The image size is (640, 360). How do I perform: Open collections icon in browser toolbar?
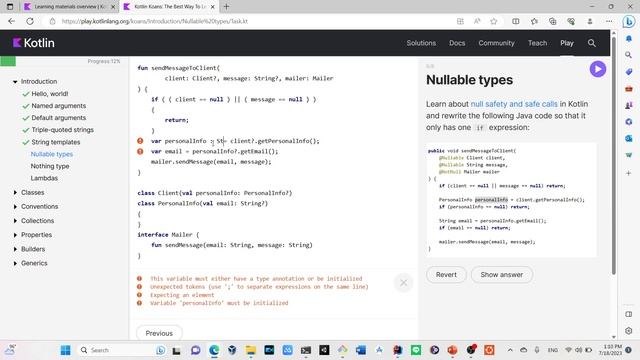(553, 21)
